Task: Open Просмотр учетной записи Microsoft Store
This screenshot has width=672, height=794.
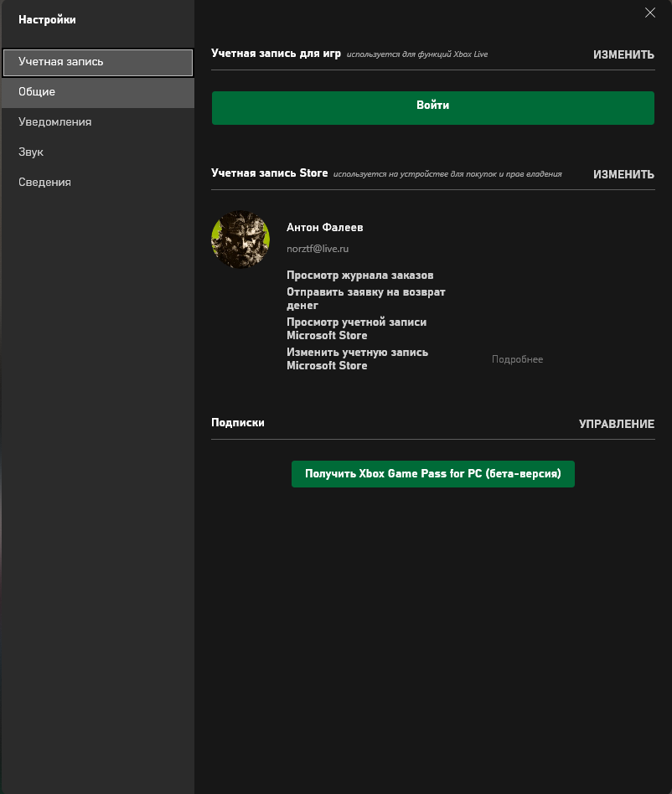Action: [356, 328]
